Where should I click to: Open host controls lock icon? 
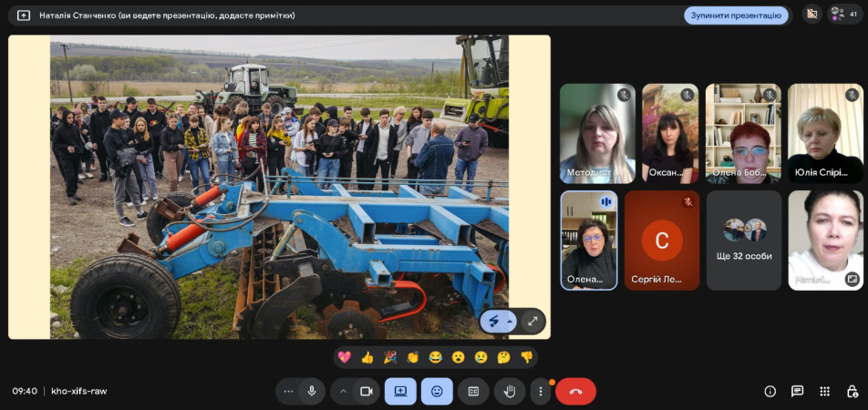852,391
